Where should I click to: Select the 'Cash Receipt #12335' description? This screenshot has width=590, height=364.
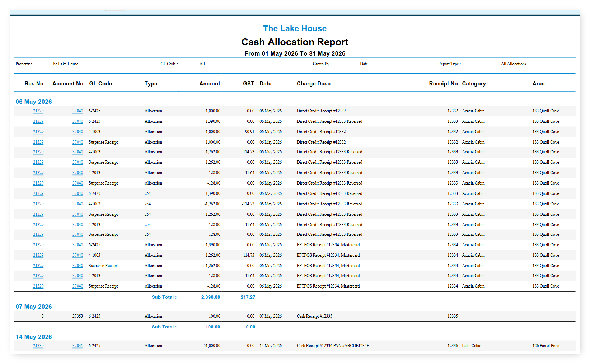click(x=314, y=316)
